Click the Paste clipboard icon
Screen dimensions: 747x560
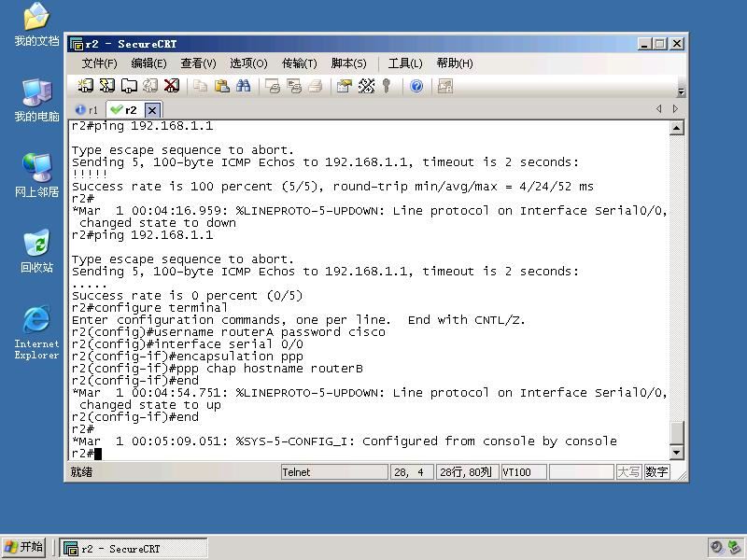point(222,86)
